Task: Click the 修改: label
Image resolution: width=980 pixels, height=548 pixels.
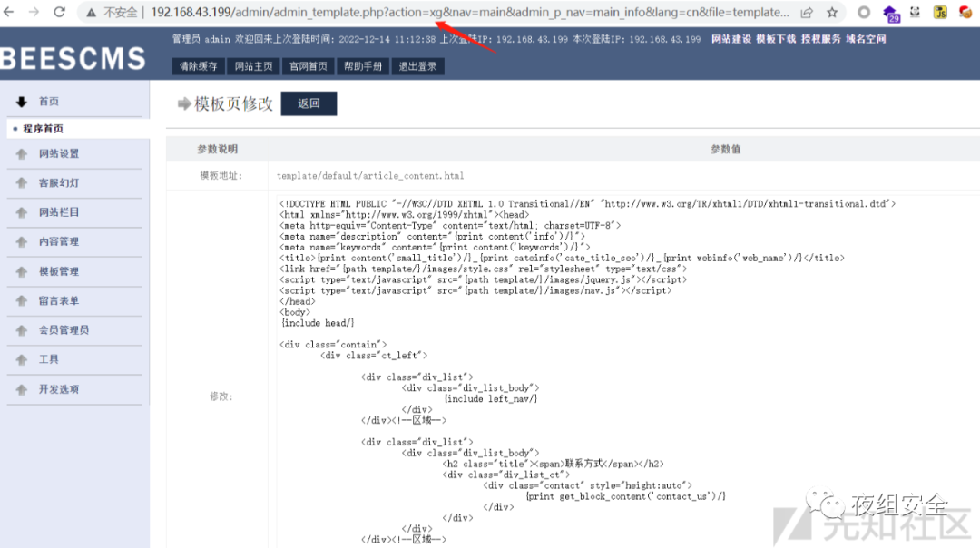Action: pyautogui.click(x=220, y=396)
